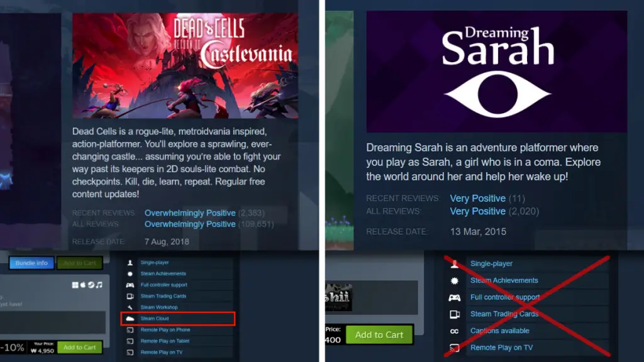Screen dimensions: 644x362
Task: Open Very Positive all reviews link
Action: [478, 211]
